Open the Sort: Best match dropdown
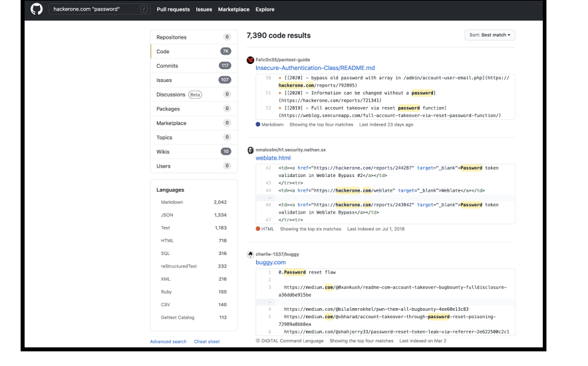This screenshot has width=588, height=366. click(490, 35)
